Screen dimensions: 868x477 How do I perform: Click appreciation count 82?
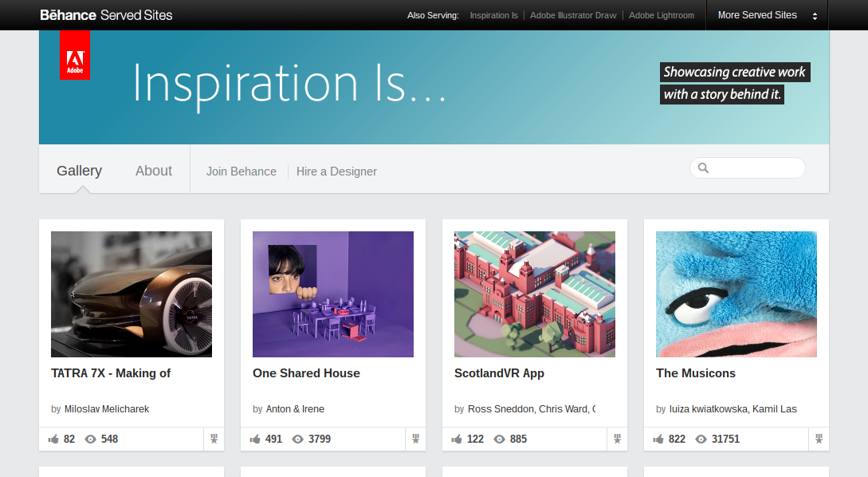click(69, 440)
